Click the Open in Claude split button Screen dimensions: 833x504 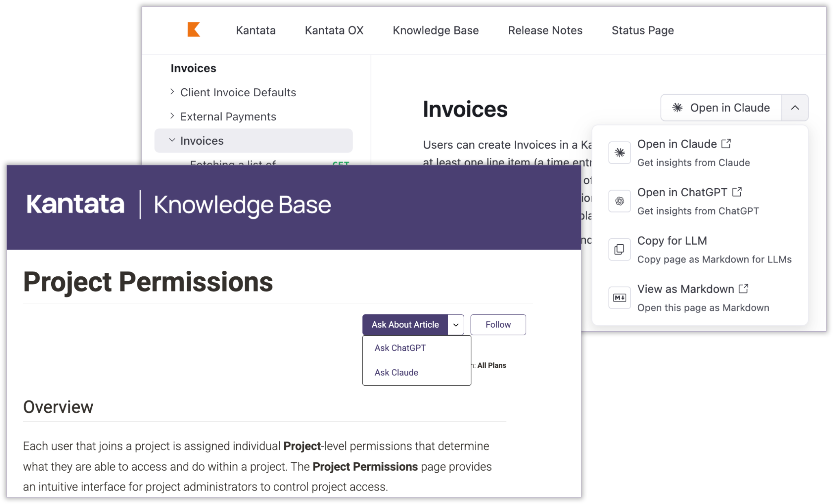(721, 108)
